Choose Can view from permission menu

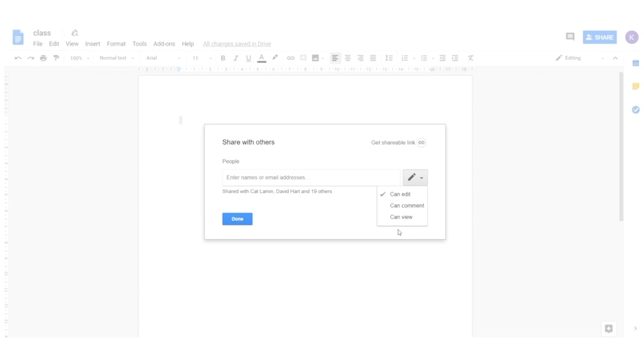coord(401,217)
